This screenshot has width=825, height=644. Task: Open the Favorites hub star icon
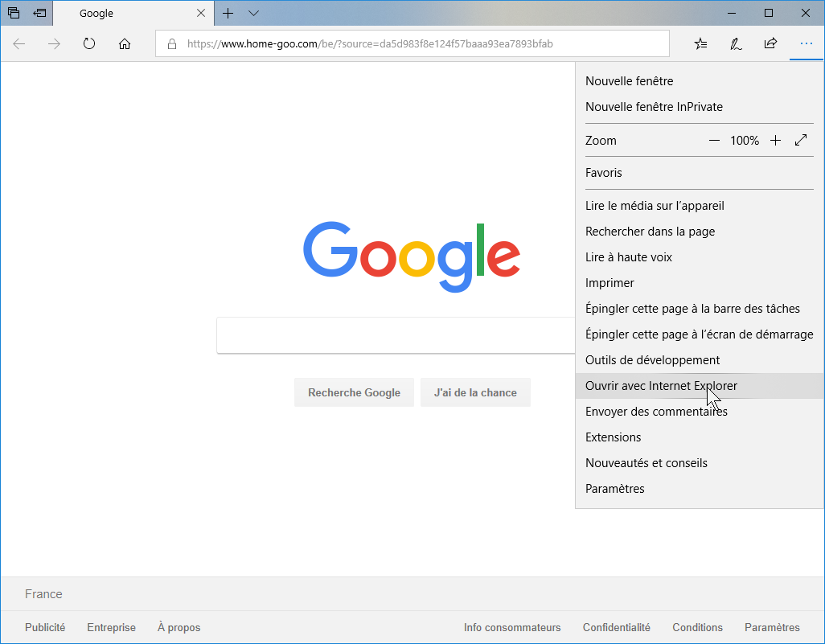701,43
